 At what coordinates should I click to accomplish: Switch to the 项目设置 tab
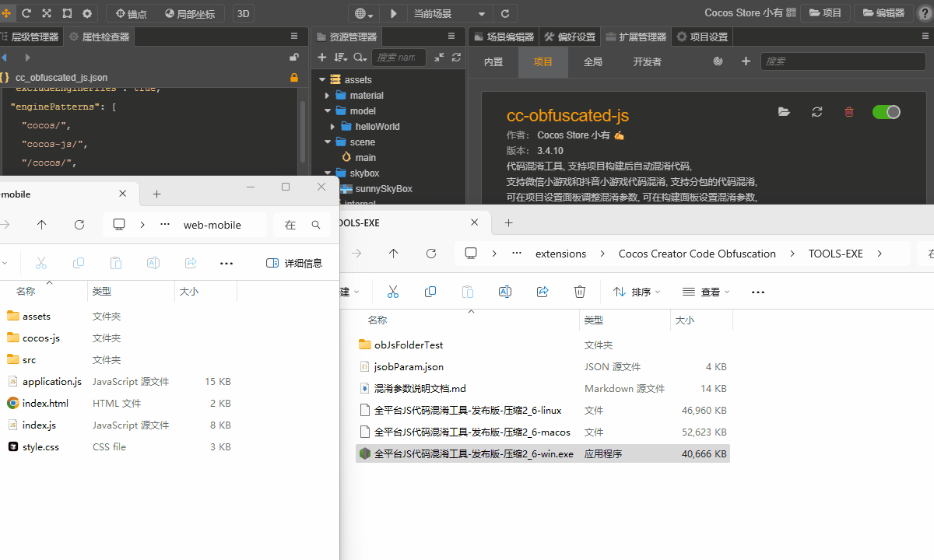[702, 37]
